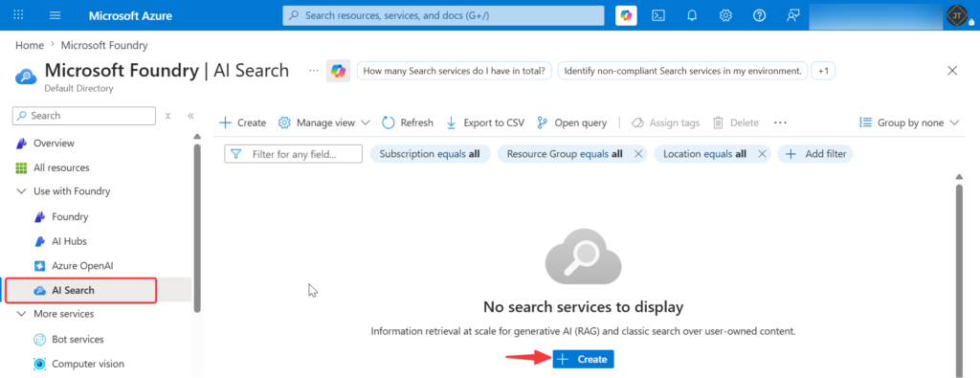The image size is (980, 378).
Task: Click the blue Create button
Action: 583,359
